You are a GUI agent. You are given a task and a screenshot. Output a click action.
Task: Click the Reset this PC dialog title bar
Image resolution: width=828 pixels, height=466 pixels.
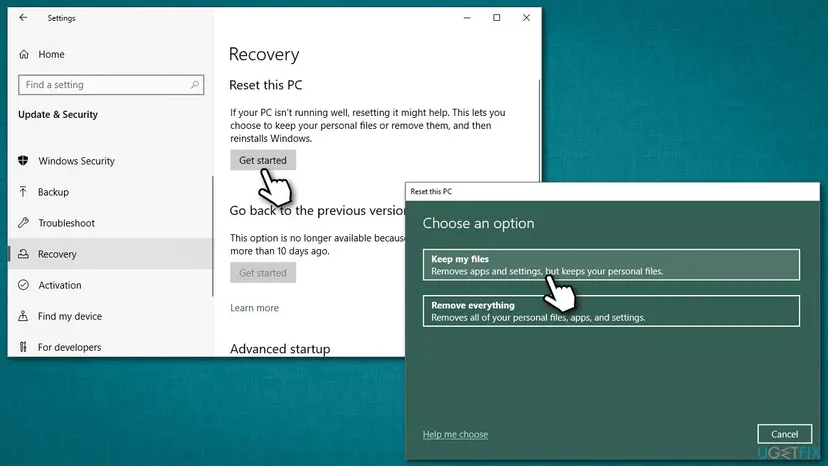pyautogui.click(x=613, y=191)
